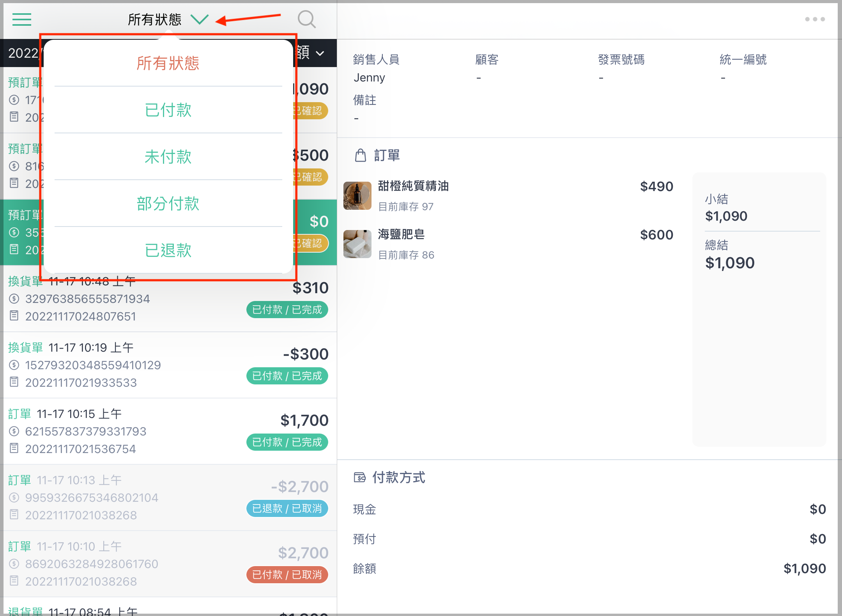Select transaction ID 995932667534680​2104
This screenshot has height=616, width=842.
[92, 497]
